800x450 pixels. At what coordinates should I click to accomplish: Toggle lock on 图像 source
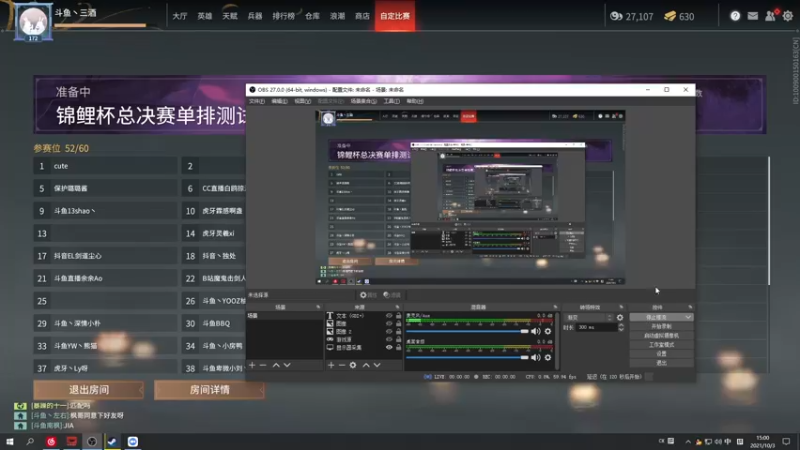point(398,323)
